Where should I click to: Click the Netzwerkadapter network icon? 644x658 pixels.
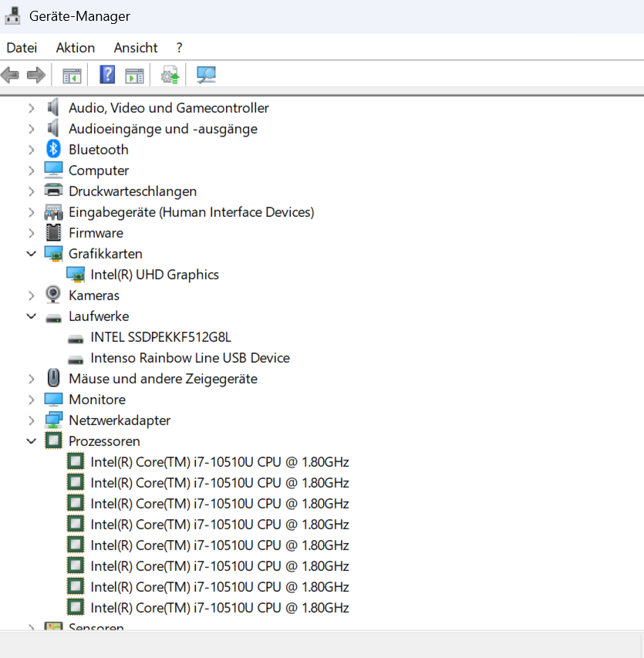point(53,420)
